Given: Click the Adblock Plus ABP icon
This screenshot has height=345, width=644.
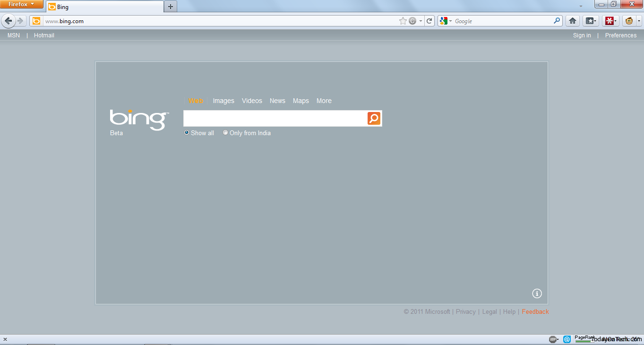Looking at the screenshot, I should click(x=552, y=339).
